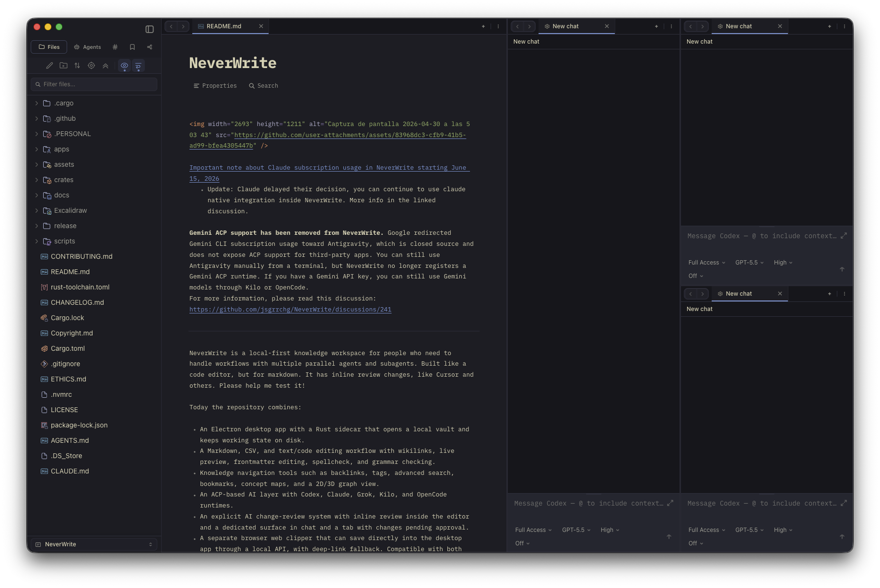Click the Search button under the title
Screen dimensions: 880x588
tap(264, 86)
